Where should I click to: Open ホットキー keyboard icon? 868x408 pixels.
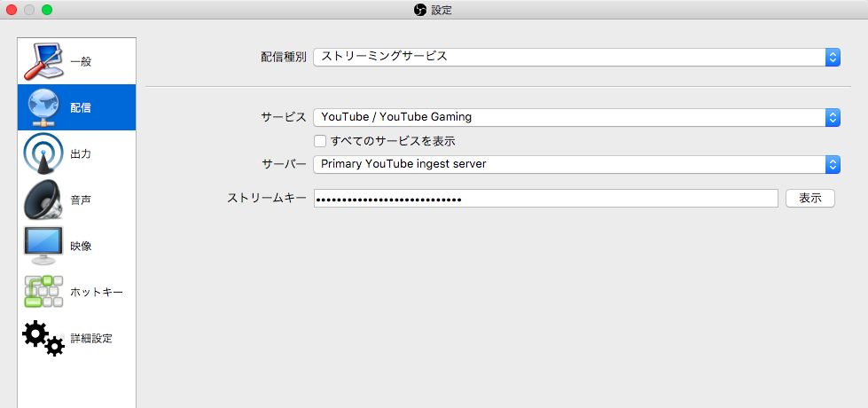coord(43,292)
